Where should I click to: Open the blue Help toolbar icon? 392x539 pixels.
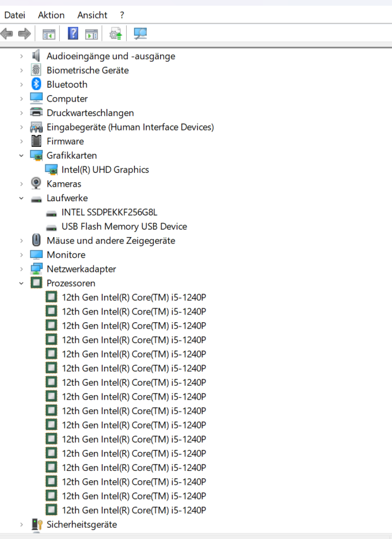click(73, 33)
